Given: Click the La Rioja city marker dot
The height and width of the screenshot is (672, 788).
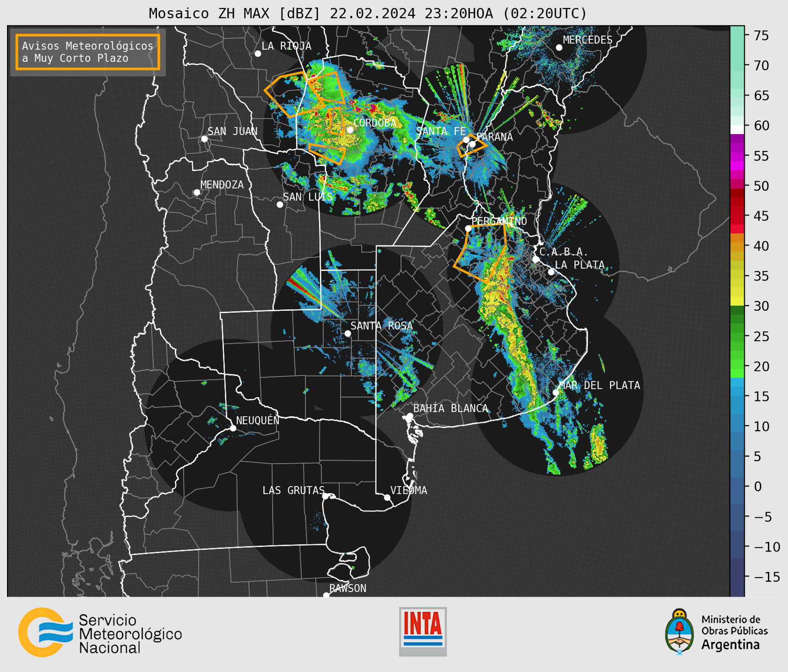Looking at the screenshot, I should tap(258, 54).
